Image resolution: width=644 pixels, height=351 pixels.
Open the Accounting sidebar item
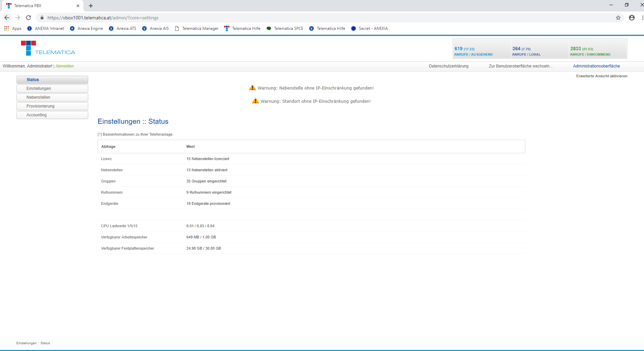(x=52, y=115)
